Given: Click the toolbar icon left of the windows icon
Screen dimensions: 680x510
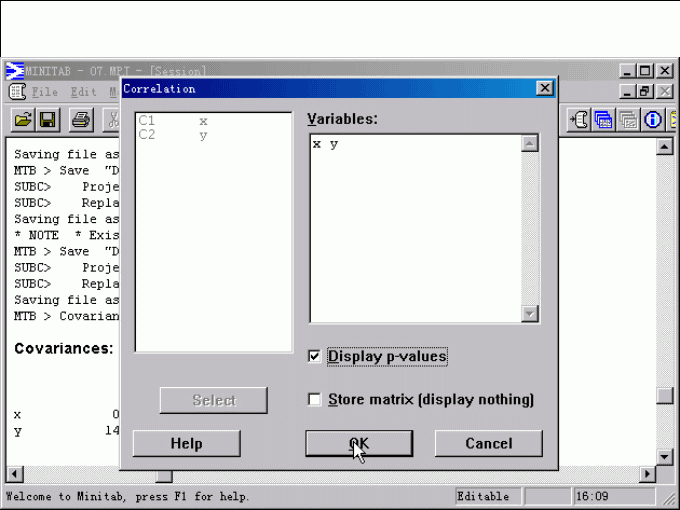Looking at the screenshot, I should tap(579, 120).
